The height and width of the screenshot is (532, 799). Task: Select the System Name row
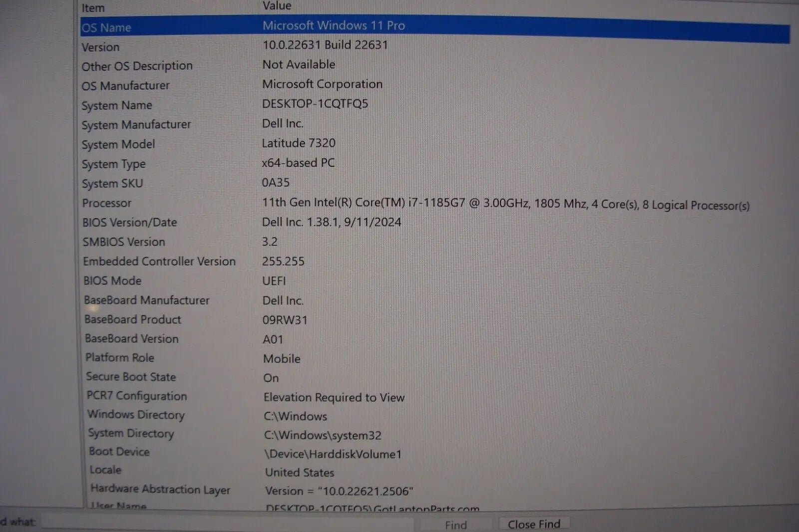pyautogui.click(x=117, y=105)
